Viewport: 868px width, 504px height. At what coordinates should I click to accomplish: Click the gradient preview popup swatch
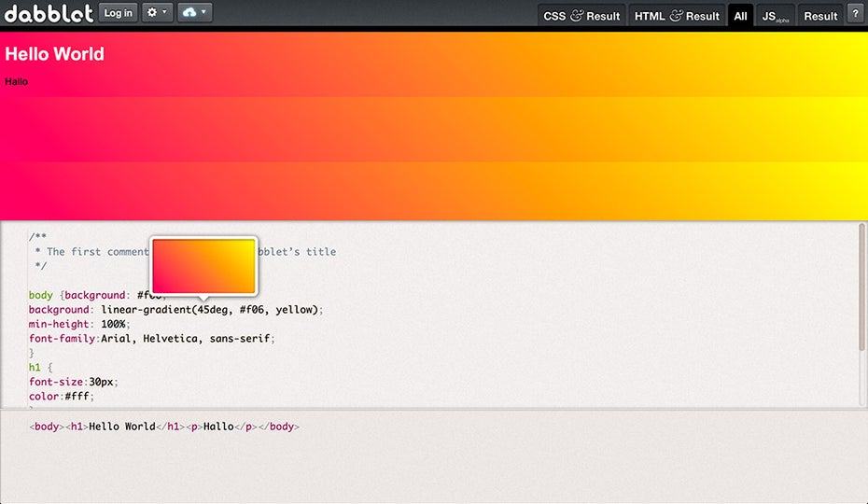203,266
